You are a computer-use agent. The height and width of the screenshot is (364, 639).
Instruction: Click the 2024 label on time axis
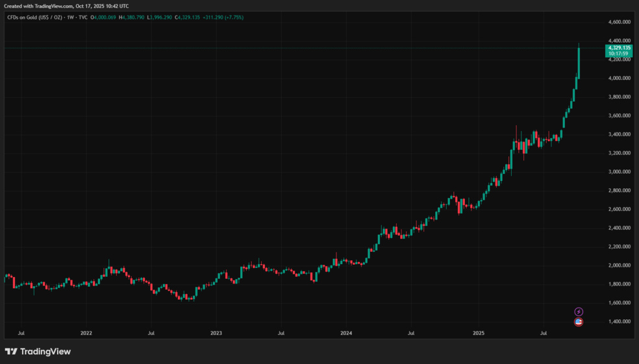point(346,334)
